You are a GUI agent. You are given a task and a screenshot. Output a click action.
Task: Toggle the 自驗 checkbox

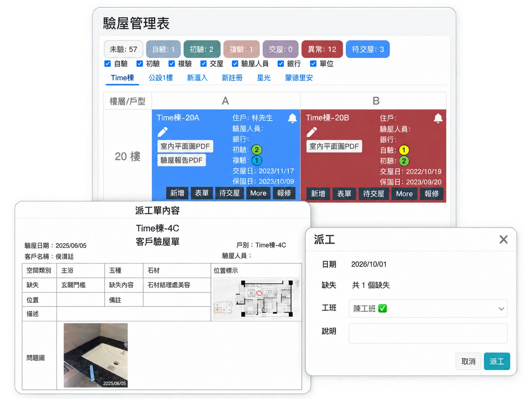pos(107,64)
